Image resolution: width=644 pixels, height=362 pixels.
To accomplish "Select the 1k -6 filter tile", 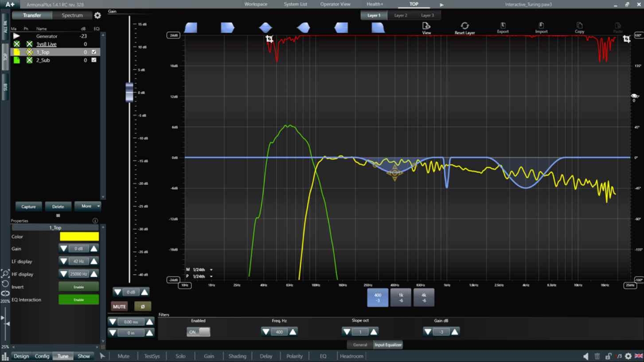I will (x=401, y=297).
